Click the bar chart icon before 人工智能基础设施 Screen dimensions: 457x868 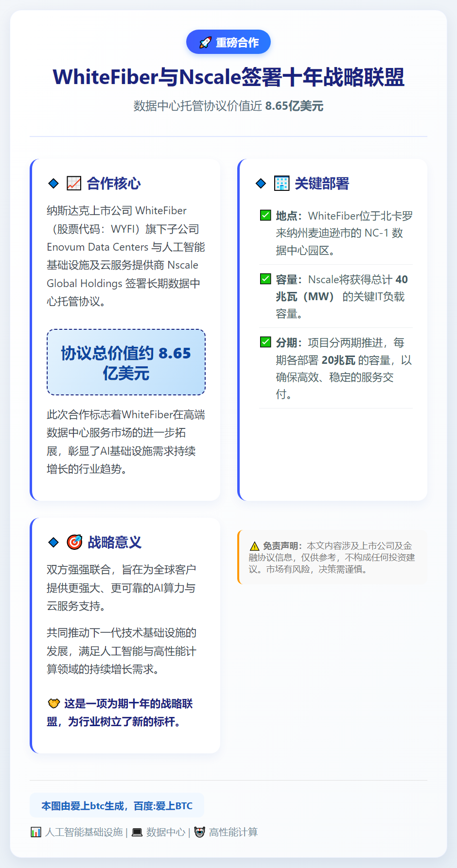point(36,832)
